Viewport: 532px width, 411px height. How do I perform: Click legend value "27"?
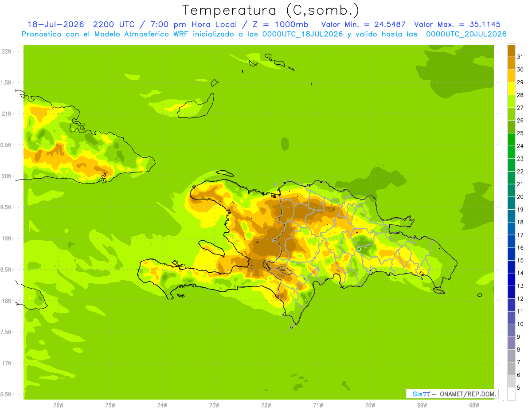(x=520, y=108)
